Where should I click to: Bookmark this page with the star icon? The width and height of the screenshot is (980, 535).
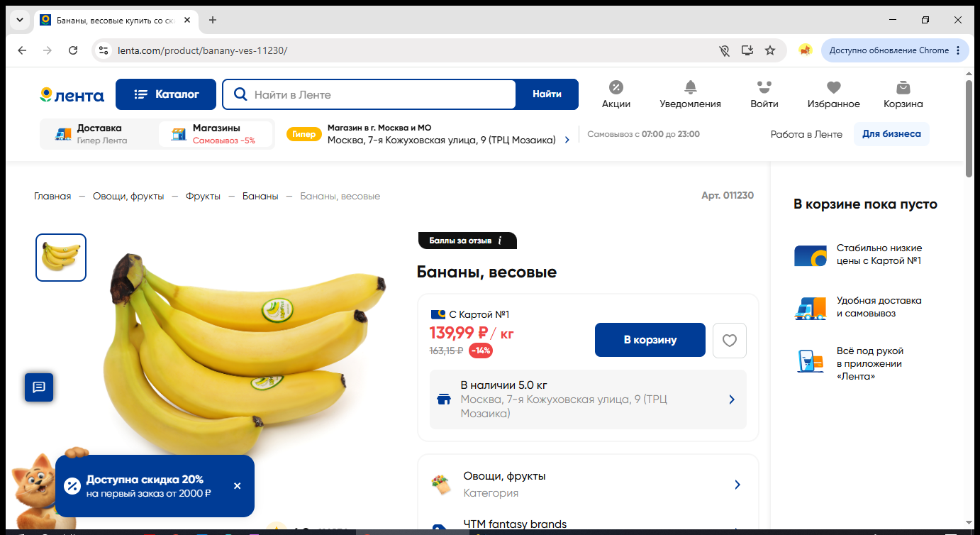(770, 50)
